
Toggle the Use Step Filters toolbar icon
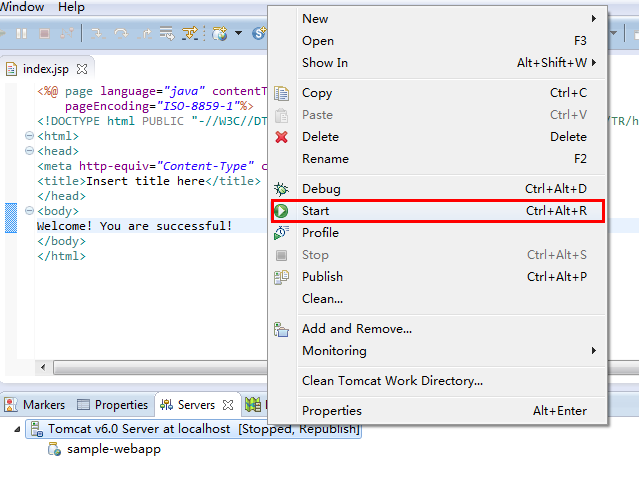[190, 33]
